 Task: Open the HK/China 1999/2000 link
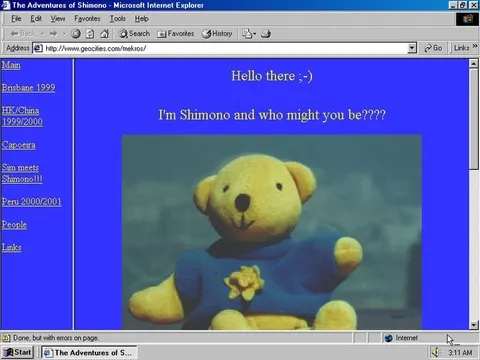coord(22,116)
